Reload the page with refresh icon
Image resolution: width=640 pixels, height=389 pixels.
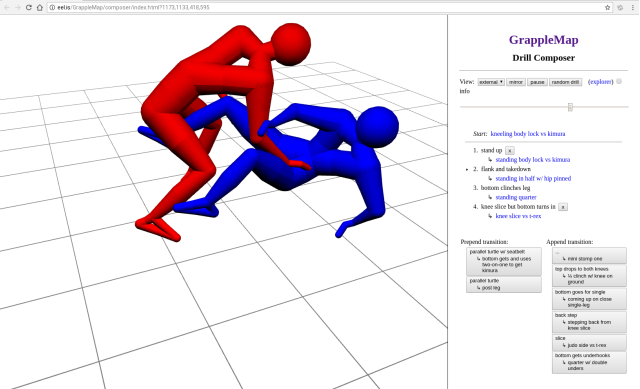[x=29, y=7]
